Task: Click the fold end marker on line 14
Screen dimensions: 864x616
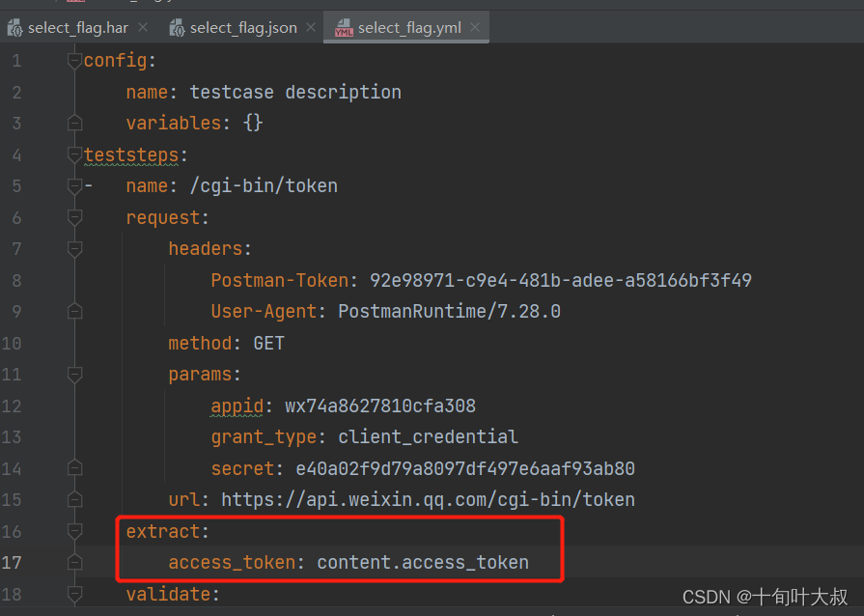Action: click(x=74, y=468)
